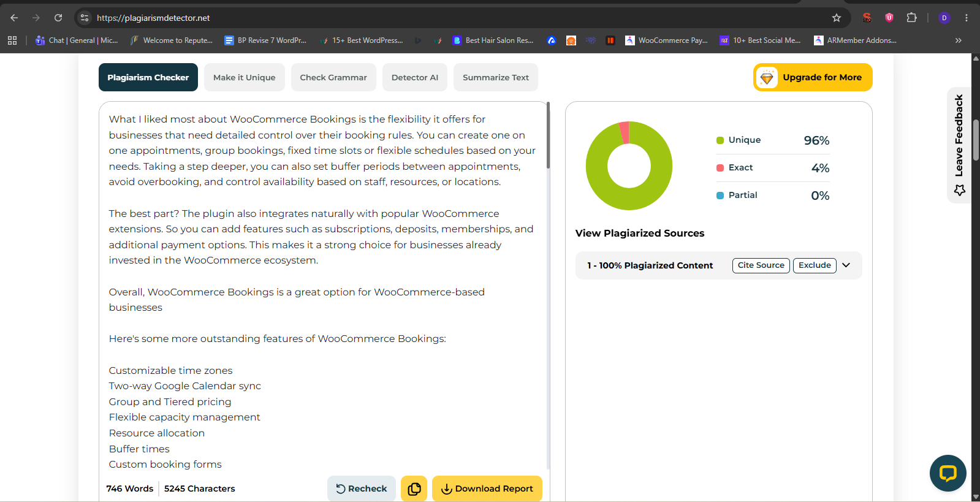Click the plagiarism donut chart
The height and width of the screenshot is (502, 980).
click(629, 165)
